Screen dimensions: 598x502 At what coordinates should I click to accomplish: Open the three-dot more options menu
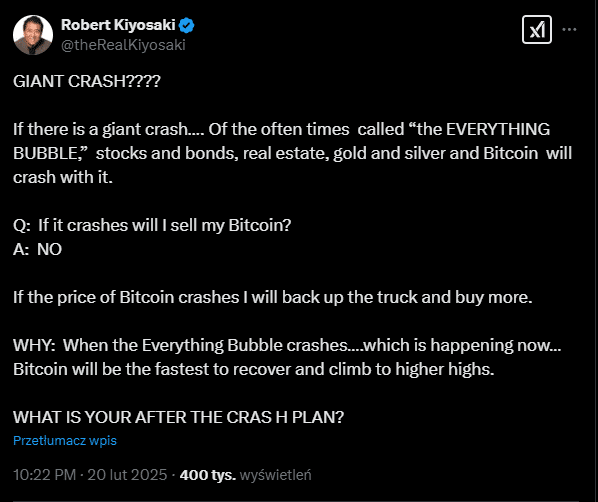tap(569, 29)
